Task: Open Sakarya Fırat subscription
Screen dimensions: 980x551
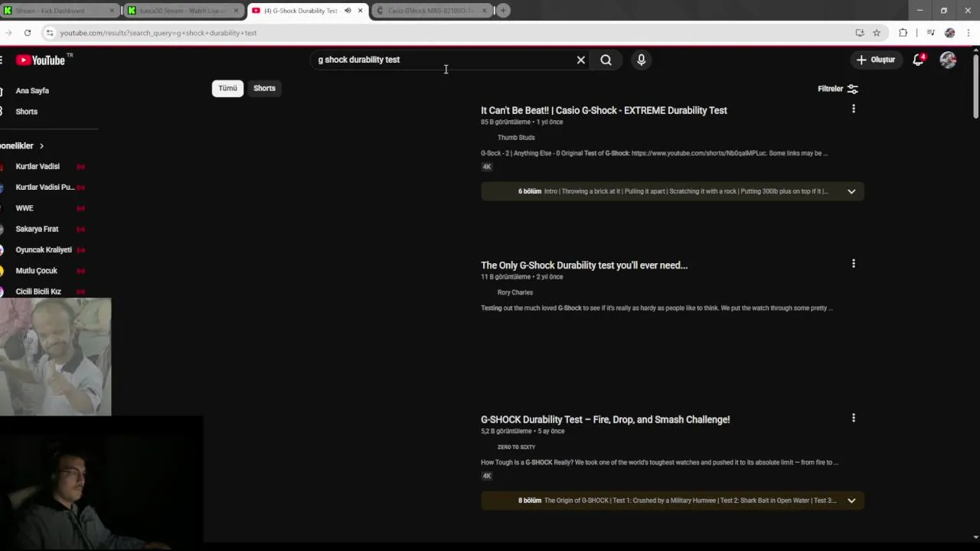Action: tap(37, 229)
